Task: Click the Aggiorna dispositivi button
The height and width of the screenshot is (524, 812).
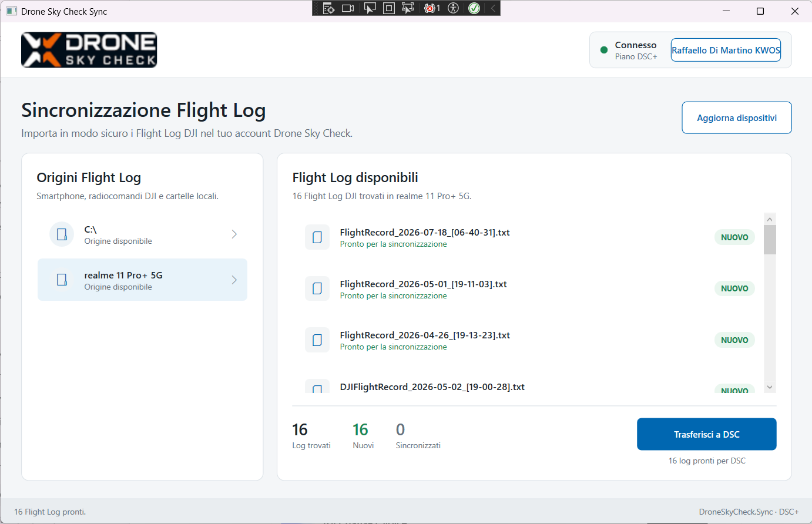Action: (x=737, y=117)
